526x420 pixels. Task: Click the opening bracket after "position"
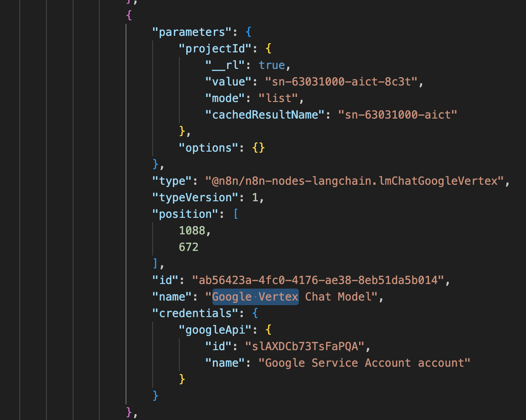(x=236, y=214)
